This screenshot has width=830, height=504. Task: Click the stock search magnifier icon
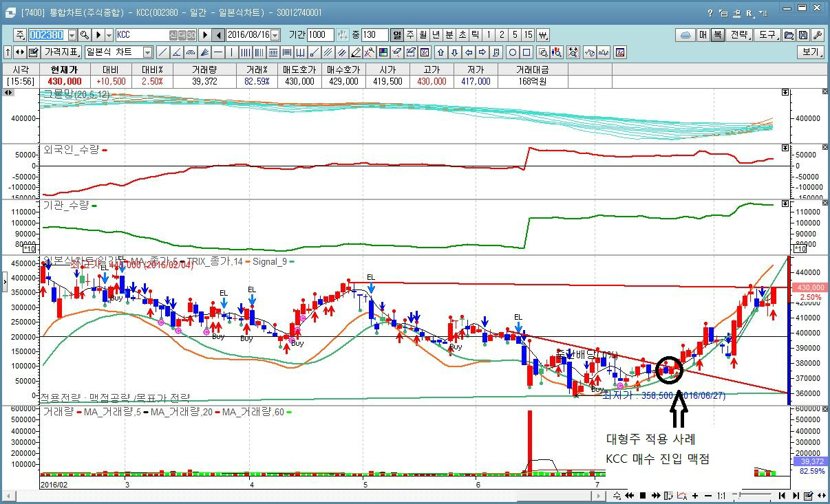tap(85, 35)
